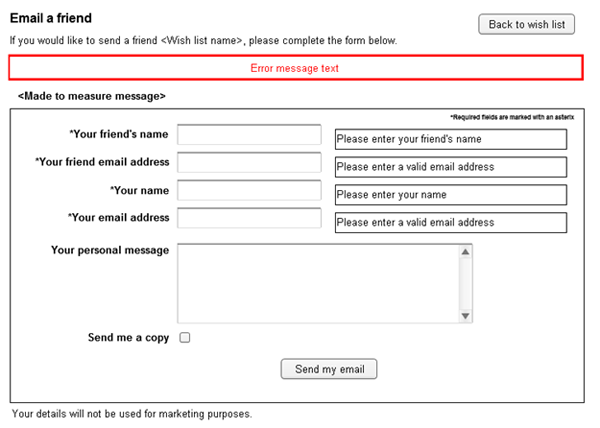The width and height of the screenshot is (600, 428).
Task: Click the 'Please enter your name' validation message
Action: 450,195
